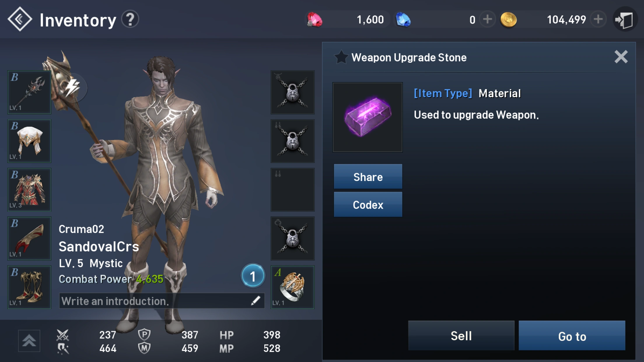Select the equipped staff weapon slot
This screenshot has width=644, height=362.
click(29, 92)
